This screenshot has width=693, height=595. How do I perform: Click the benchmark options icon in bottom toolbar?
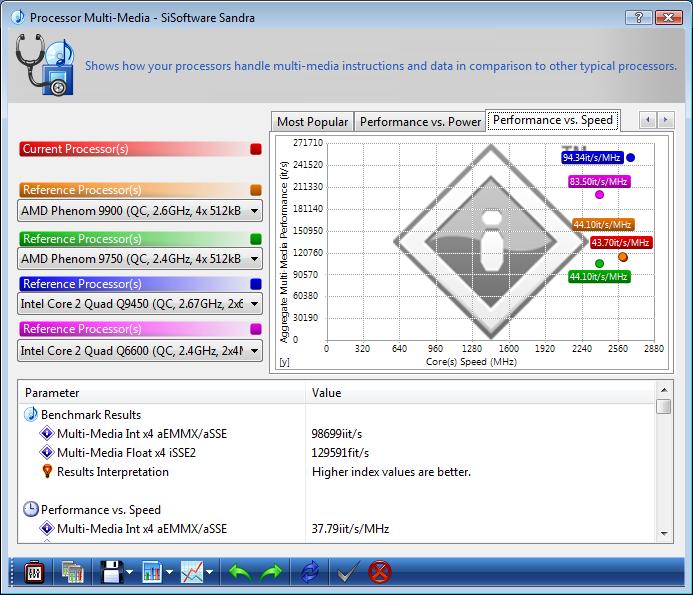(x=33, y=573)
